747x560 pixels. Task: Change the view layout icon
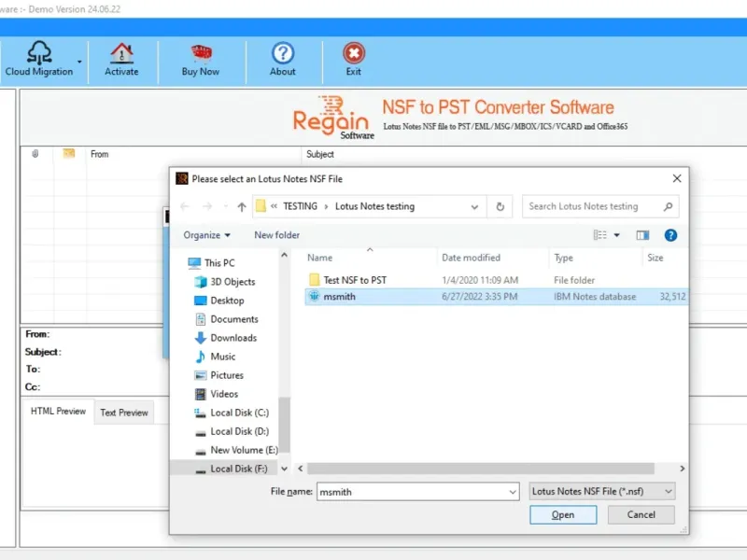coord(599,235)
